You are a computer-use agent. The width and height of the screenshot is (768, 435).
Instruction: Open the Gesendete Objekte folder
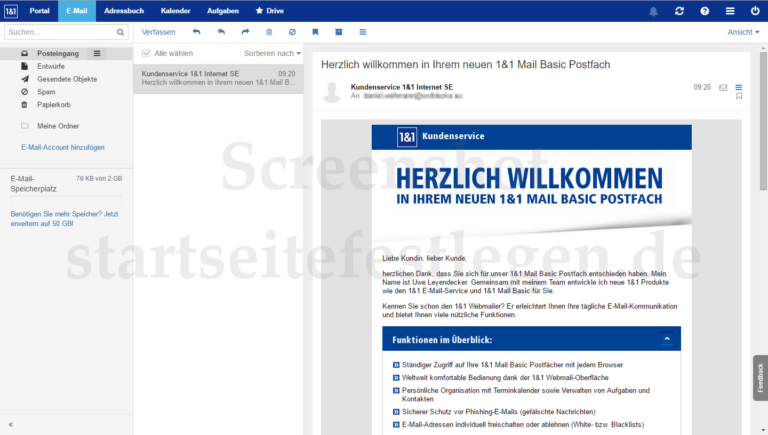[67, 79]
